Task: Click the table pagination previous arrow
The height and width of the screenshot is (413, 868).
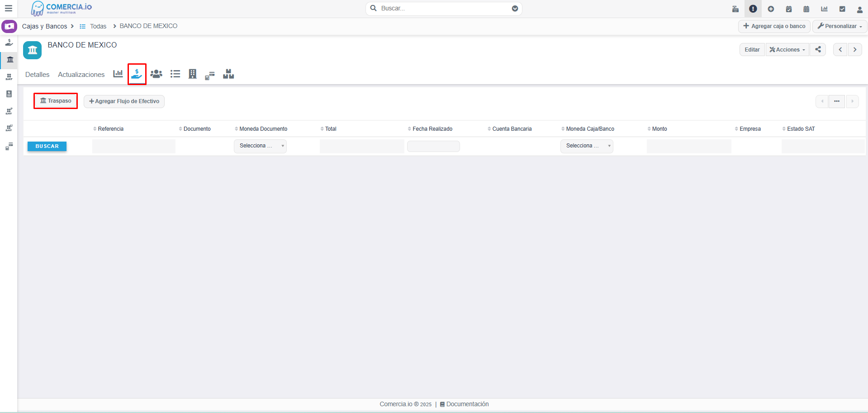Action: click(x=822, y=101)
